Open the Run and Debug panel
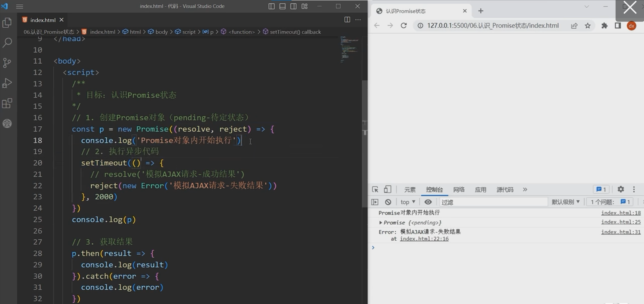Image resolution: width=644 pixels, height=304 pixels. click(7, 83)
